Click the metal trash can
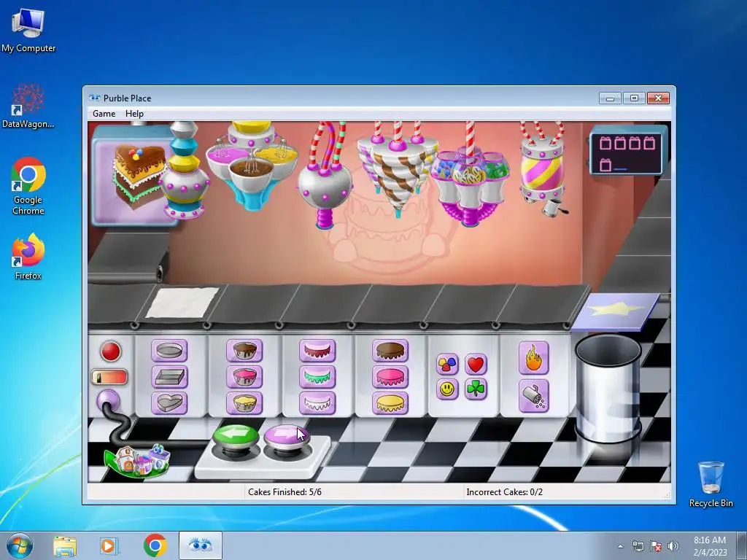The width and height of the screenshot is (747, 560). coord(608,388)
